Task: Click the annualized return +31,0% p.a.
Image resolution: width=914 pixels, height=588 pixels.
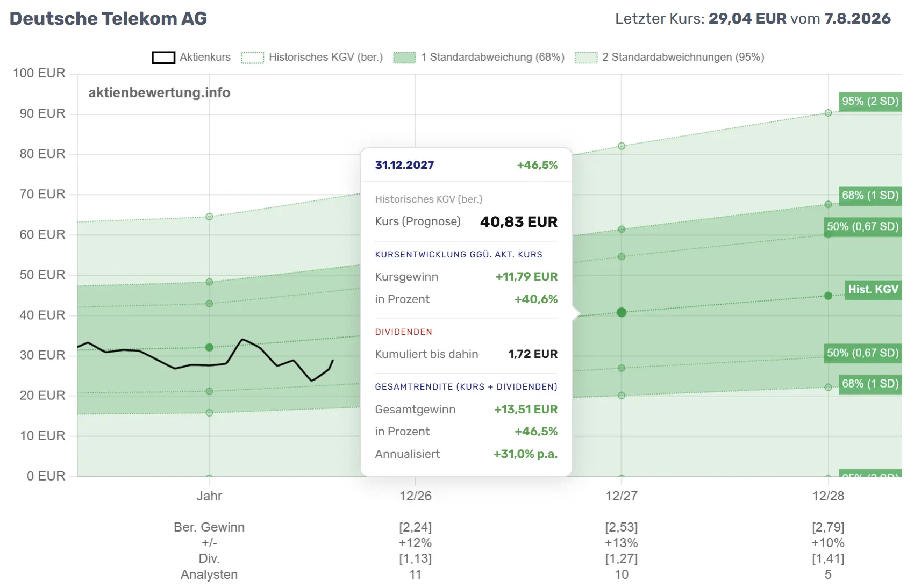Action: pos(525,454)
